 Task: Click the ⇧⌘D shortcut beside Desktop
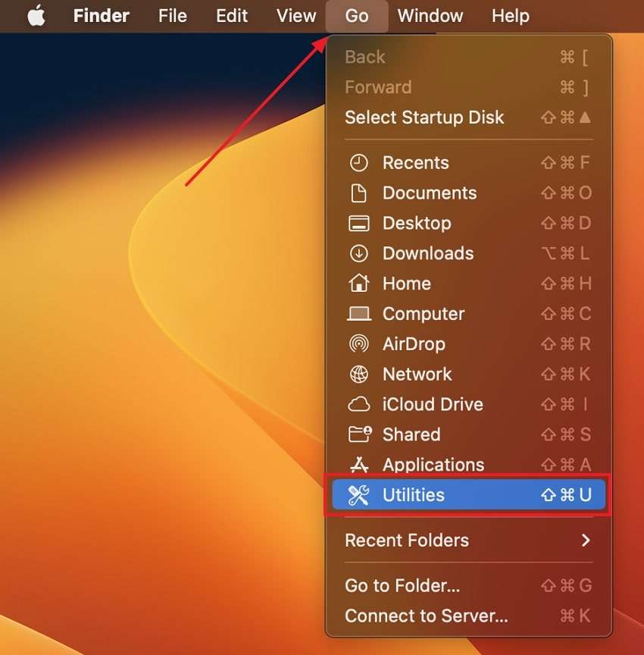[566, 224]
